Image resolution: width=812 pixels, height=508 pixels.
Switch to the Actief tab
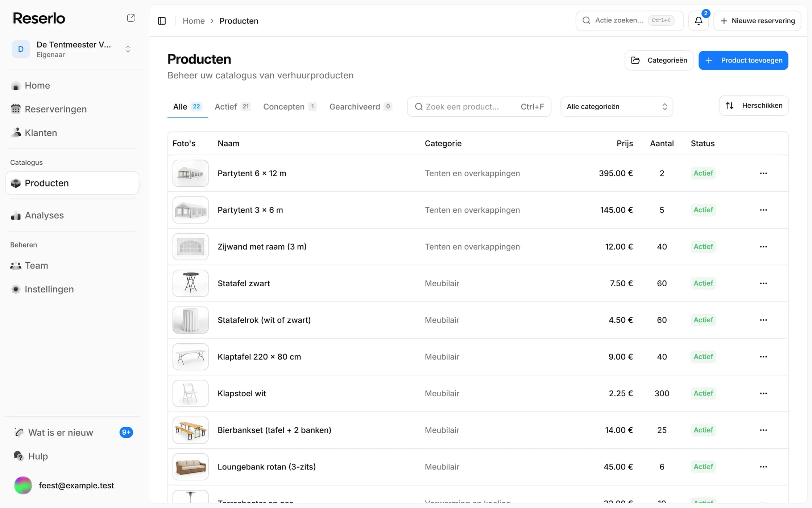[x=233, y=107]
